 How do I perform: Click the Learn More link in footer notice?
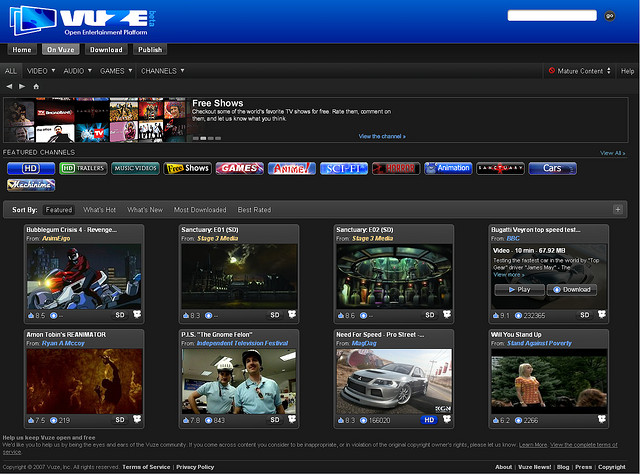[x=533, y=445]
